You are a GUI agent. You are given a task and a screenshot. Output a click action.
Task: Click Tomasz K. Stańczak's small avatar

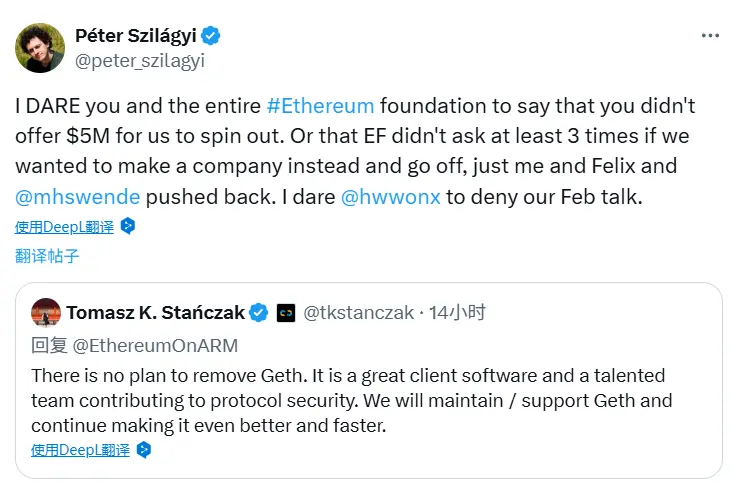coord(45,312)
